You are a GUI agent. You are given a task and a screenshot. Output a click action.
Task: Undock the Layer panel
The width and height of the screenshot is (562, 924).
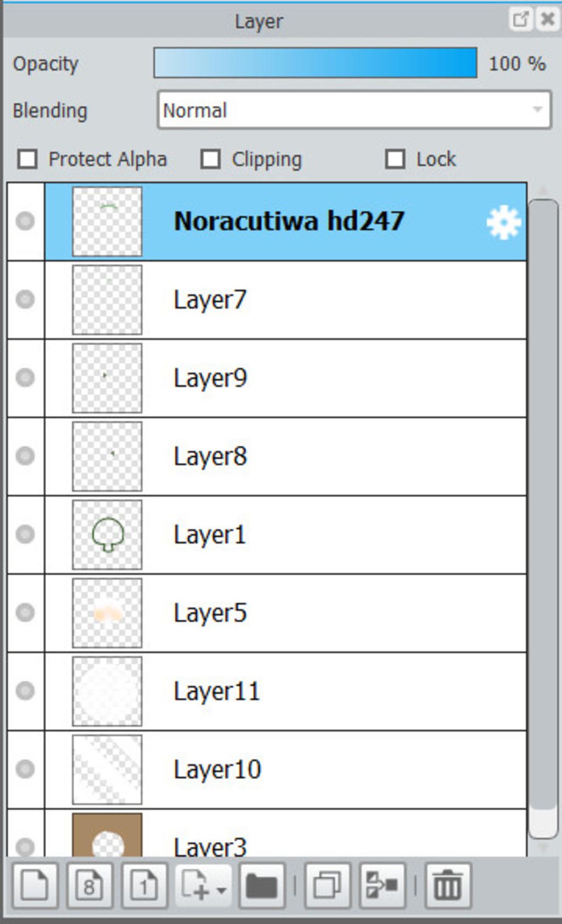click(520, 20)
